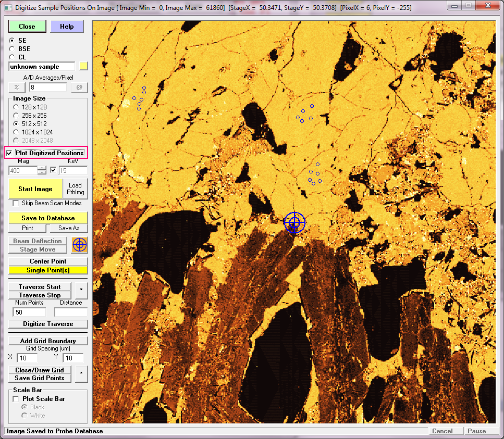Enable Skip Beam Scan Modes checkbox

(16, 203)
